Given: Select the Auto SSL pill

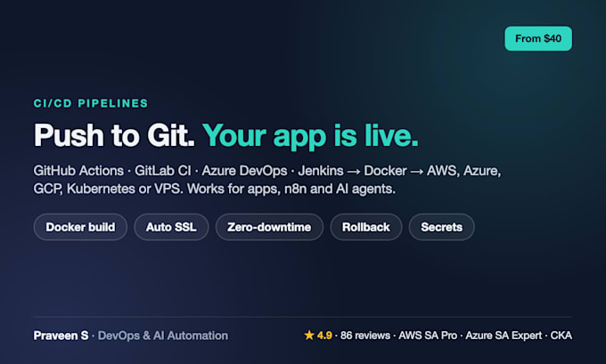Looking at the screenshot, I should click(x=171, y=227).
